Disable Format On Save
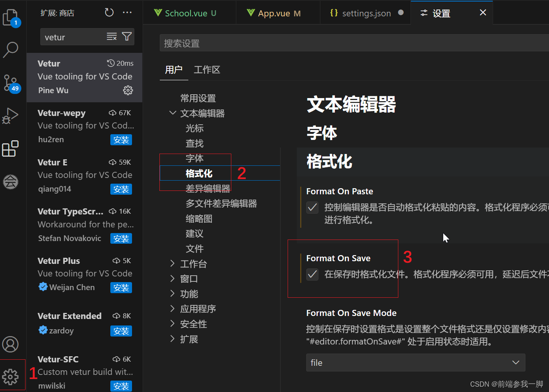Image resolution: width=549 pixels, height=392 pixels. coord(312,275)
